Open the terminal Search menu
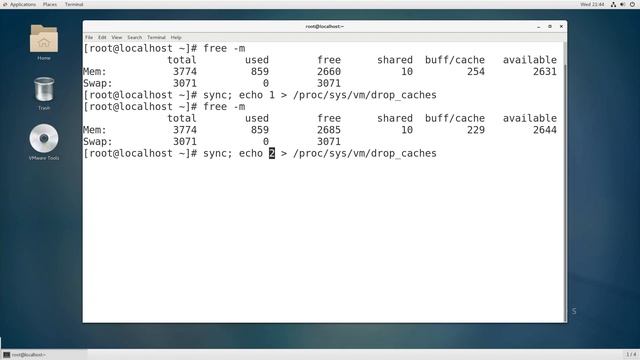640x360 pixels. coord(134,37)
